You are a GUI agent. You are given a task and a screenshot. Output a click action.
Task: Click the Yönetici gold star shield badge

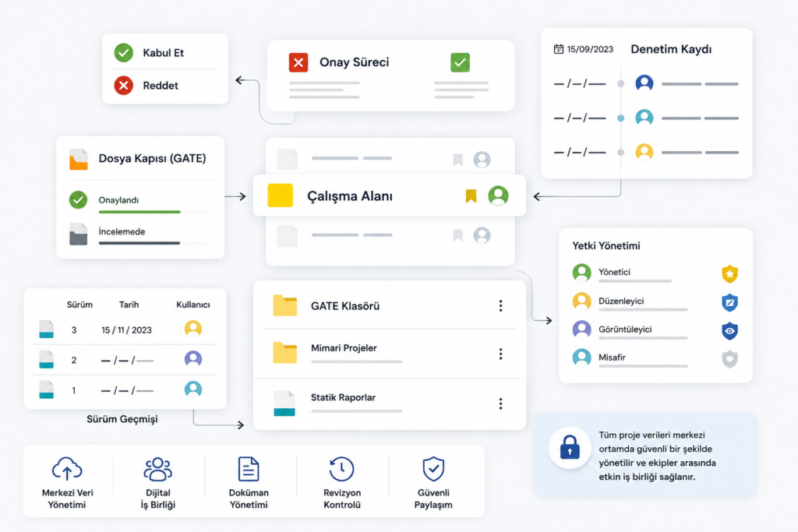pos(729,273)
